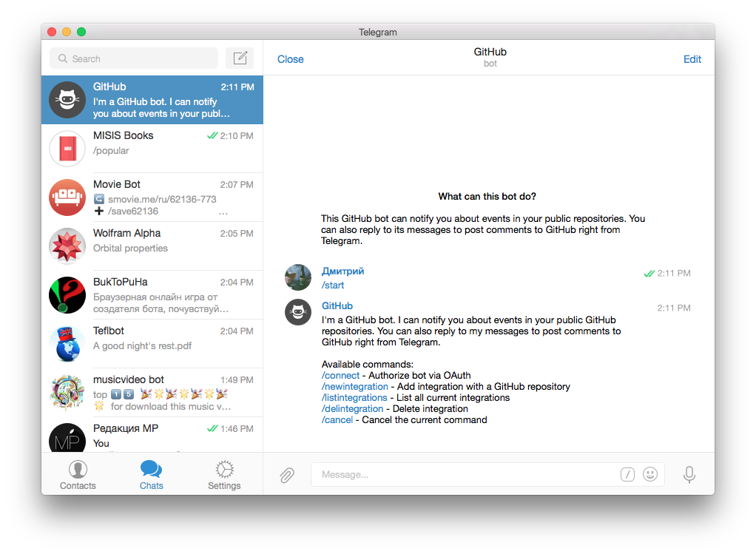Click the microphone voice message icon
Viewport: 756px width, 554px height.
click(689, 474)
